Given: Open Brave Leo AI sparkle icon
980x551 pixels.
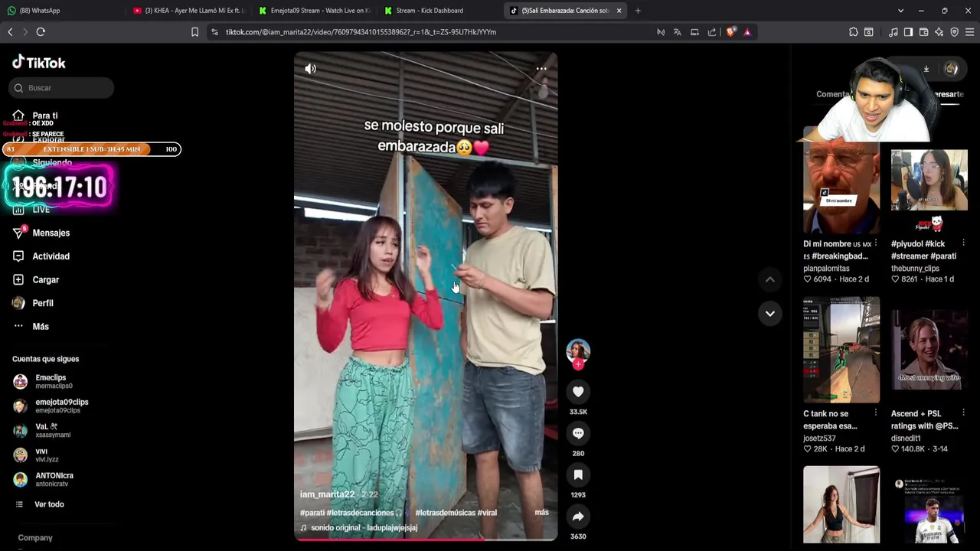Looking at the screenshot, I should (x=939, y=32).
